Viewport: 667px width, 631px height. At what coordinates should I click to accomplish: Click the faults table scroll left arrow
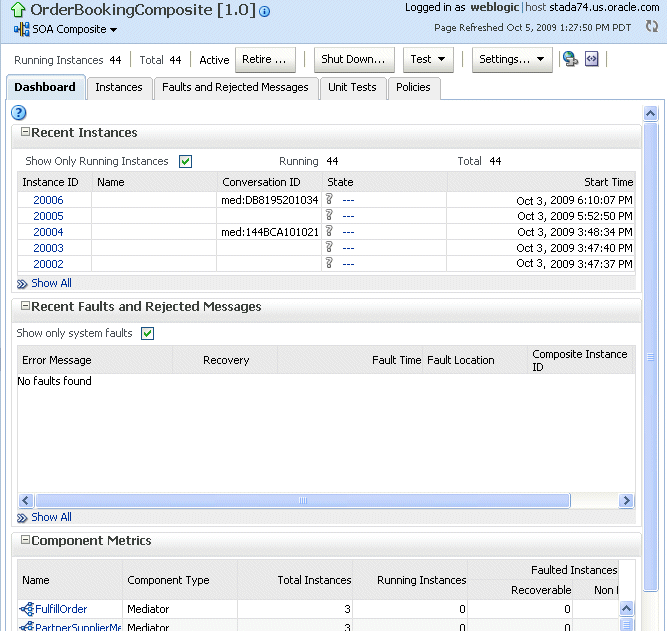(x=26, y=500)
